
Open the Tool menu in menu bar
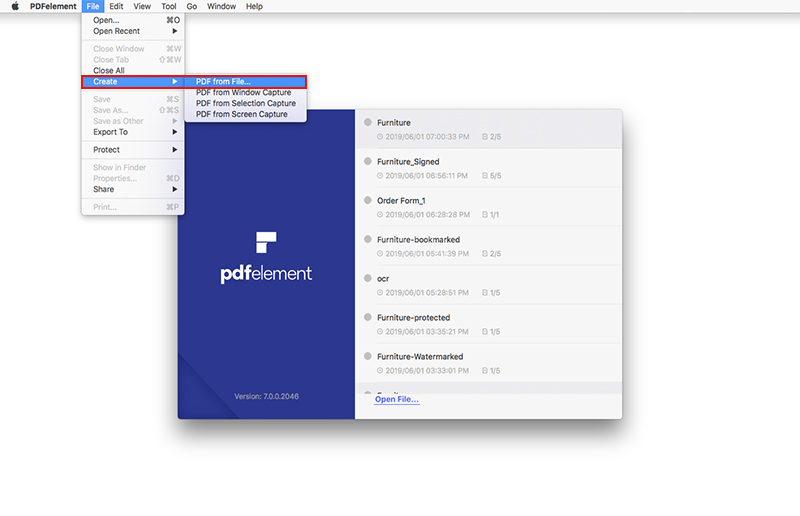point(169,6)
